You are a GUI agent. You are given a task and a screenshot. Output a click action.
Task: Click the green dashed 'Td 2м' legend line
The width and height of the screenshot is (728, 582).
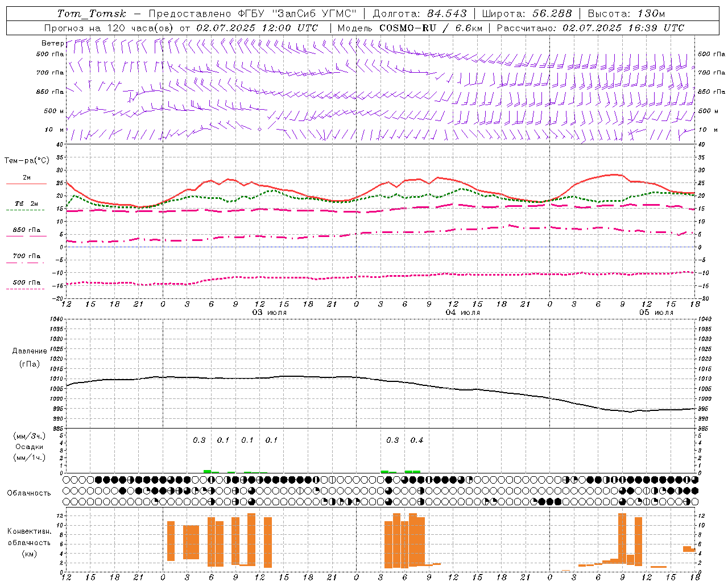pos(25,210)
